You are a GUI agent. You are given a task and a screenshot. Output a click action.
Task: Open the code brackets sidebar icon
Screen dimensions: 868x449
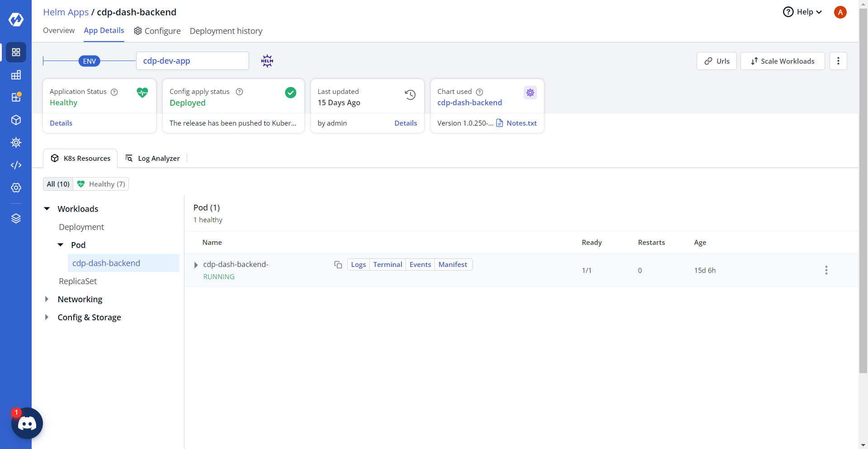point(16,165)
